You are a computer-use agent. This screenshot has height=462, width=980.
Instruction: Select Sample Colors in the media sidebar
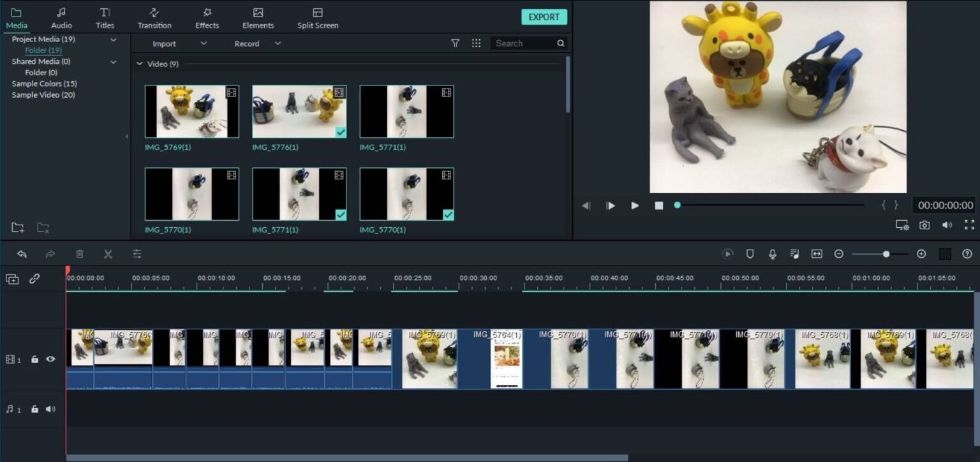[x=43, y=83]
